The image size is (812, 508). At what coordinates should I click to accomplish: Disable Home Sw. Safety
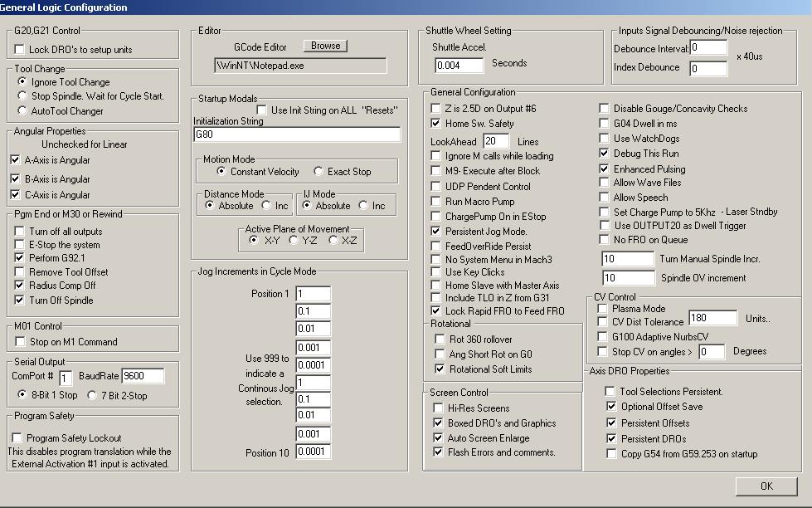click(x=435, y=124)
